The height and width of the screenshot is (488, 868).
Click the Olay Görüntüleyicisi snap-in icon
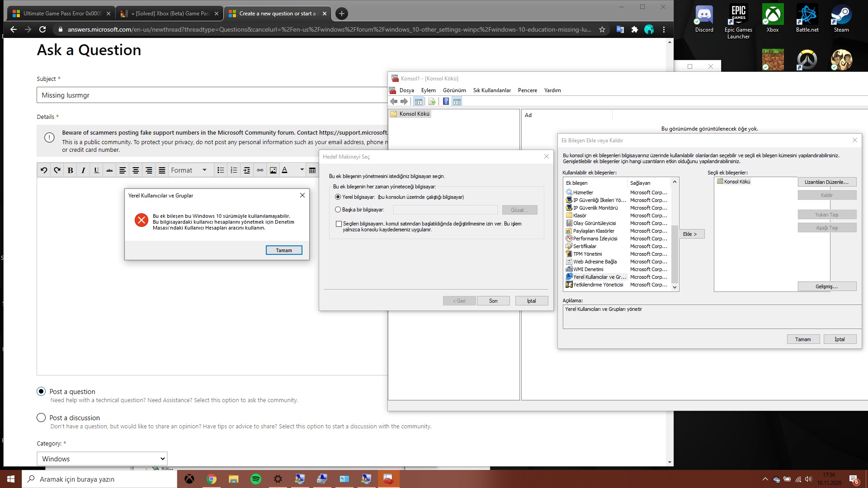569,223
